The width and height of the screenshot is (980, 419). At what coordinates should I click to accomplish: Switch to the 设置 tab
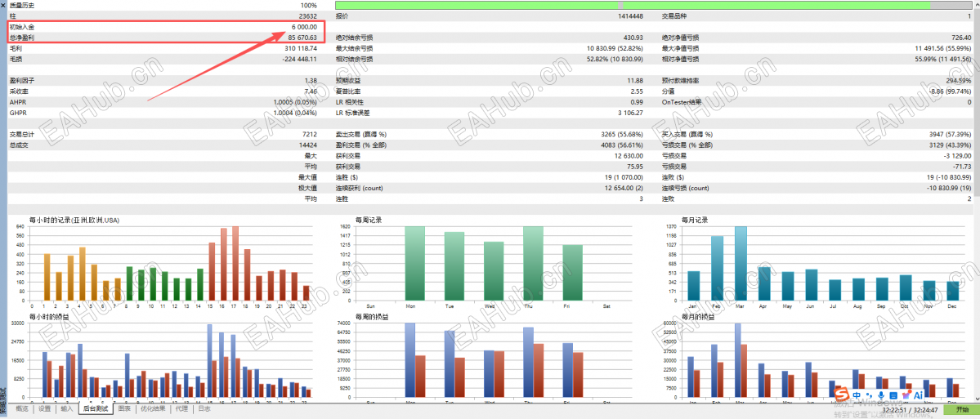click(44, 409)
